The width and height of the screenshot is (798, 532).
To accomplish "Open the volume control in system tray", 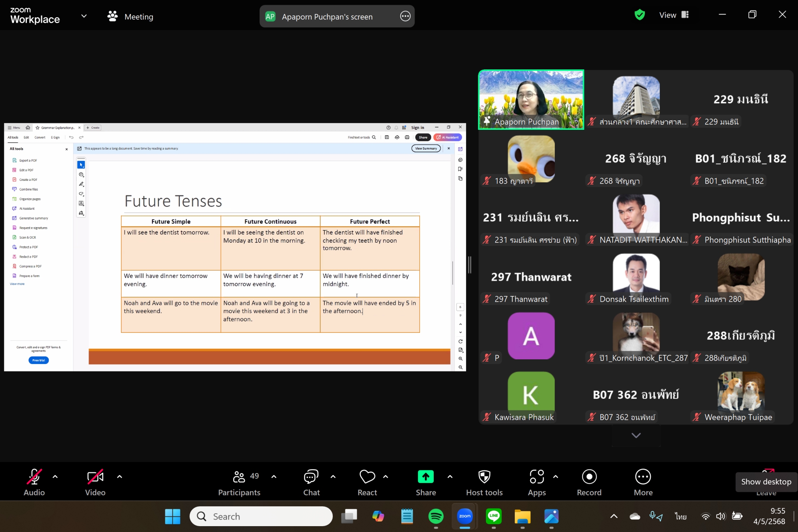I will [720, 516].
